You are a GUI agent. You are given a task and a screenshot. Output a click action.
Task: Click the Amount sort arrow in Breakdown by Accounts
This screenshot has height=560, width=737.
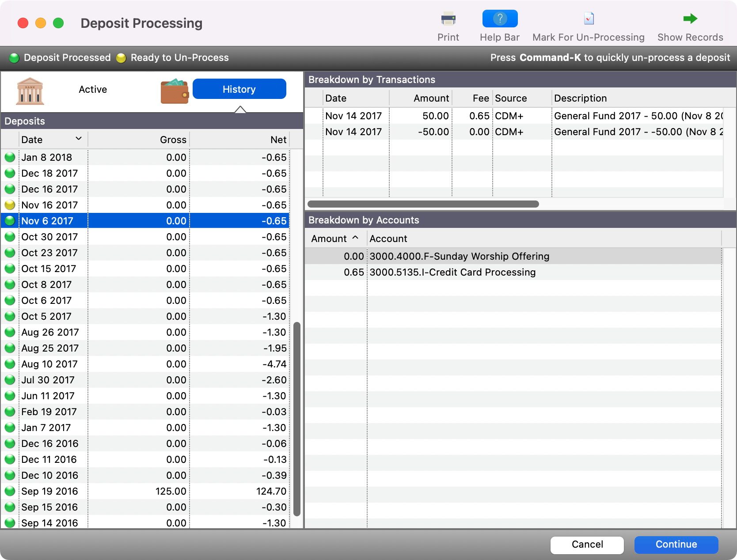pos(356,238)
